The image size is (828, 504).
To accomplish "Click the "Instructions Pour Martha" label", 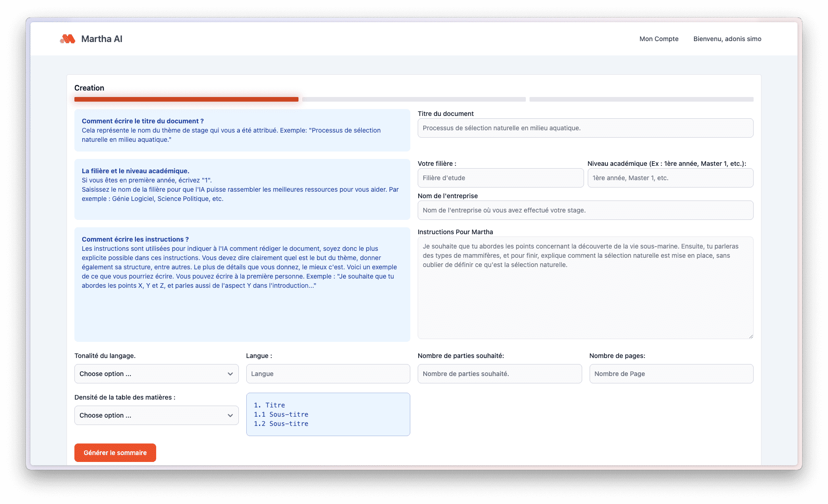I will pyautogui.click(x=455, y=232).
